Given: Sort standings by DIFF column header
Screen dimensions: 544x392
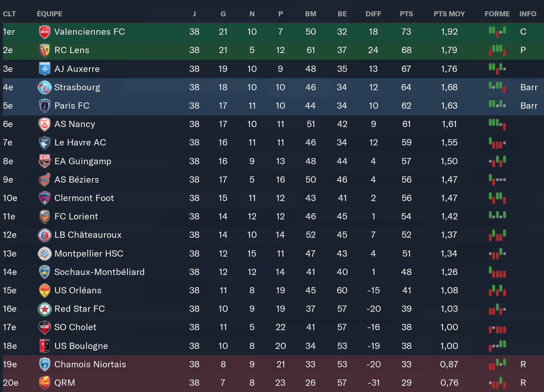Looking at the screenshot, I should (x=373, y=14).
